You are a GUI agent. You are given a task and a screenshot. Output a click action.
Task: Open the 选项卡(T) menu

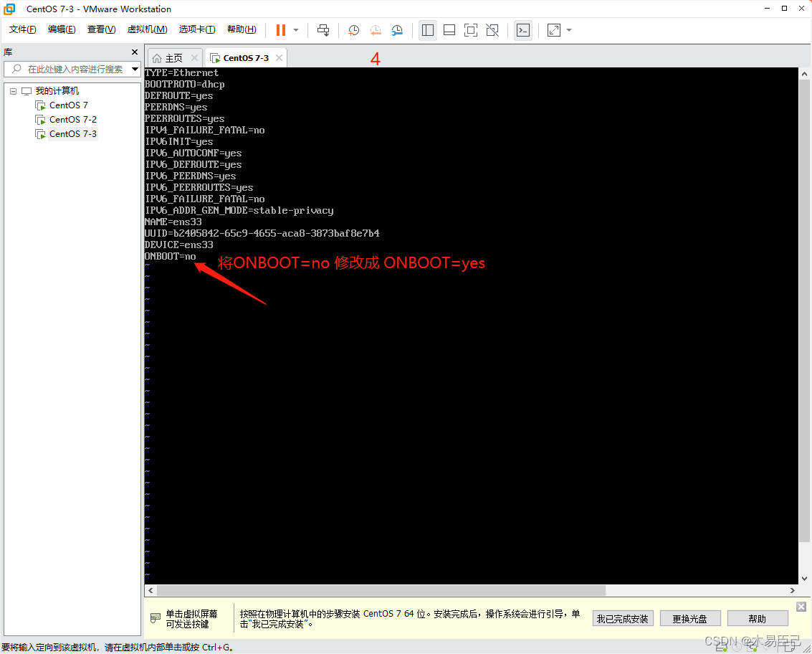[197, 29]
